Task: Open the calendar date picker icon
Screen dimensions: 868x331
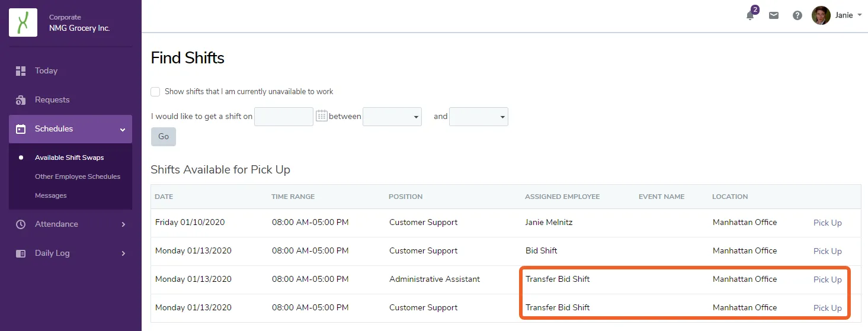Action: [321, 116]
